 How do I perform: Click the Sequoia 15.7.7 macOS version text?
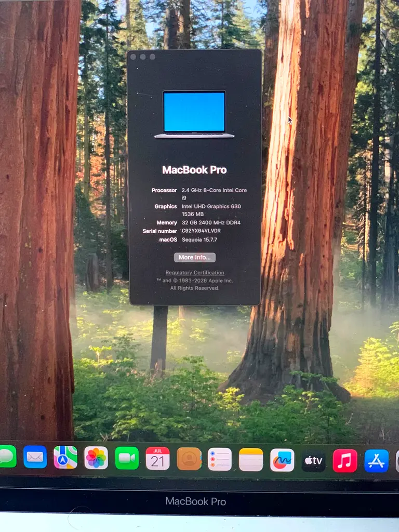199,240
